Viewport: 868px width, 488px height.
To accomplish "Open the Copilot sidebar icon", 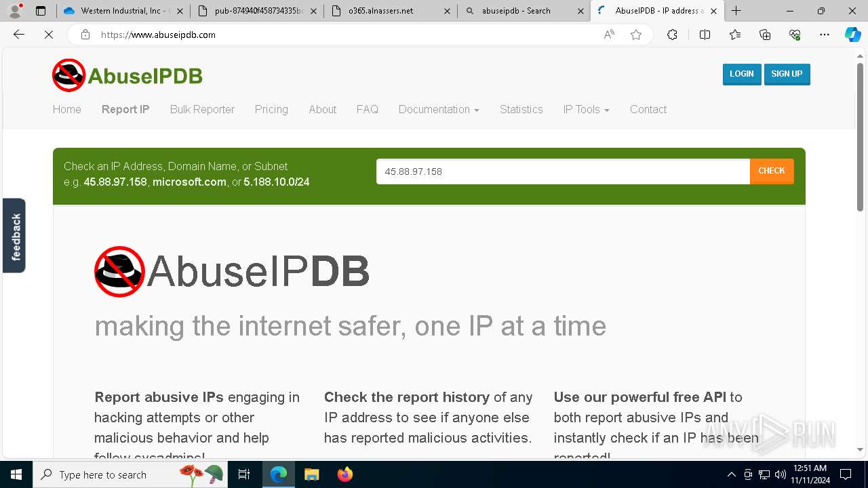I will (x=852, y=35).
